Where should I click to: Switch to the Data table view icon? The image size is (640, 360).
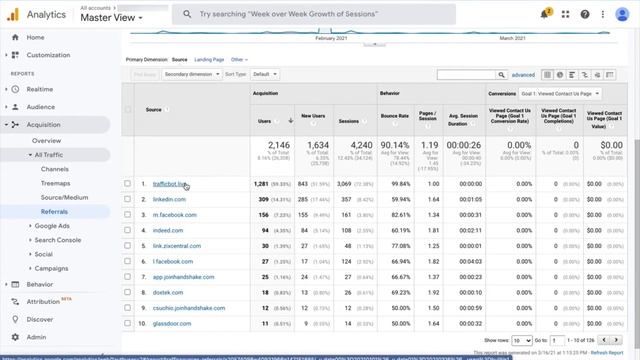547,75
